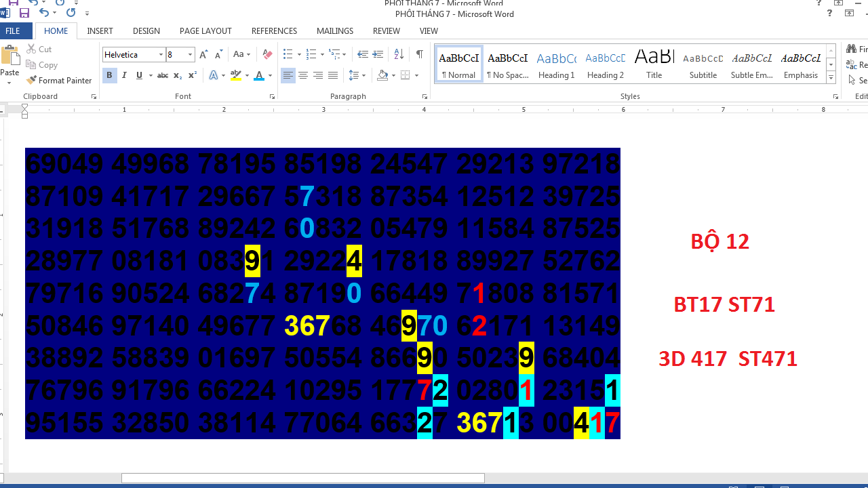Viewport: 868px width, 488px height.
Task: Toggle Underline formatting
Action: (139, 75)
